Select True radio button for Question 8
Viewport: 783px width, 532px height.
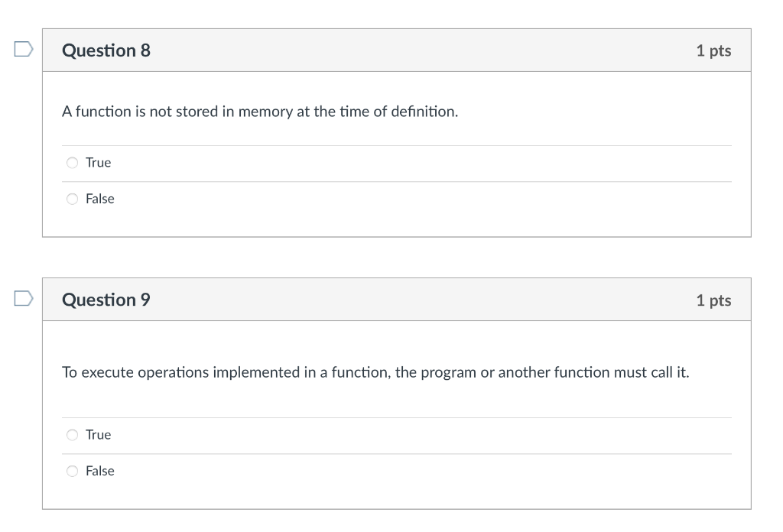[73, 163]
